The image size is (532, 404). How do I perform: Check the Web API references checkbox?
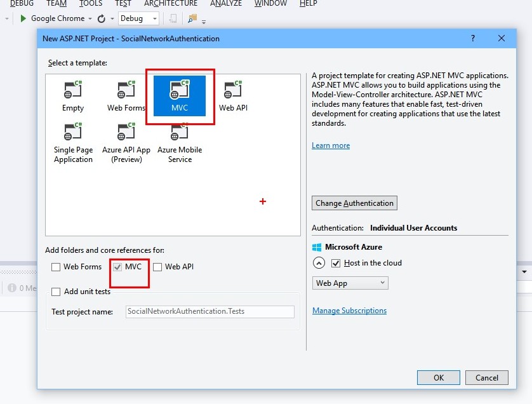coord(157,267)
